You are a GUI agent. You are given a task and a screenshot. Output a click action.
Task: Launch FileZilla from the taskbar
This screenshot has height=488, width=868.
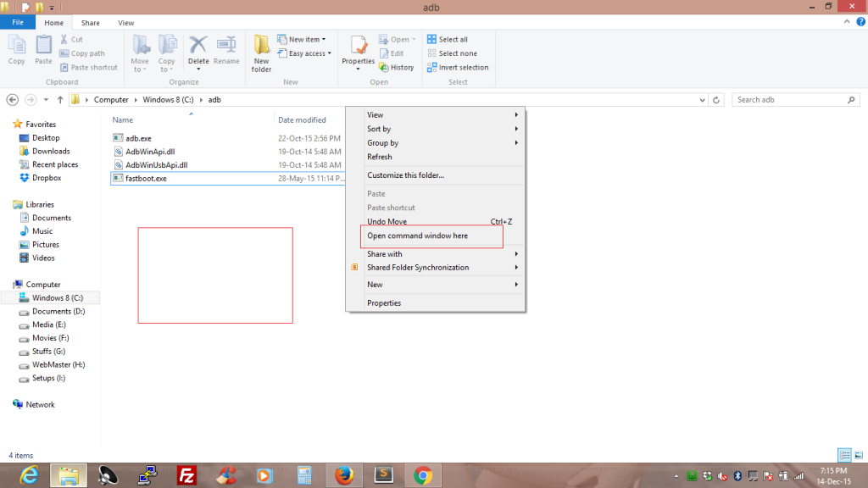(x=187, y=475)
